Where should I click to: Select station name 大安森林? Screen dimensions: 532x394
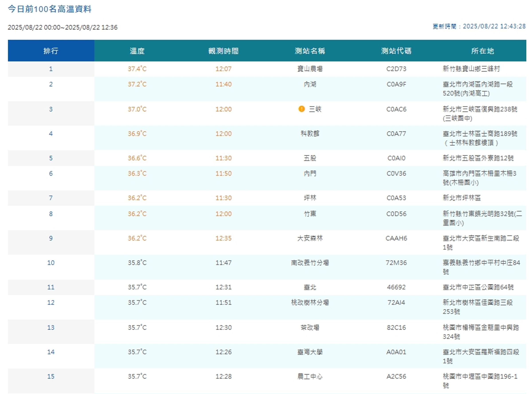(x=310, y=238)
